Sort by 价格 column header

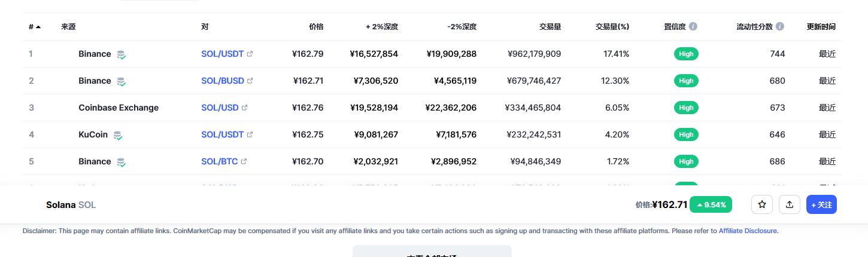[316, 27]
